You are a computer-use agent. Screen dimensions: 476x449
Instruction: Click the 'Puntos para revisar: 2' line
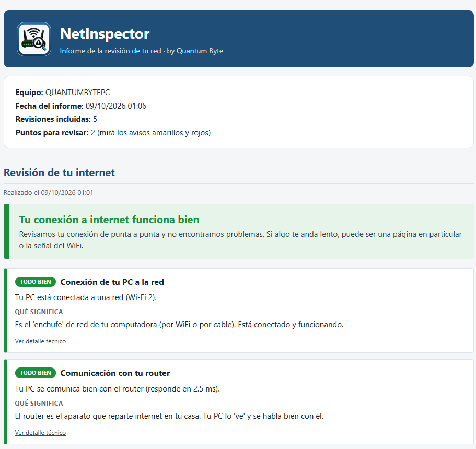pos(113,133)
